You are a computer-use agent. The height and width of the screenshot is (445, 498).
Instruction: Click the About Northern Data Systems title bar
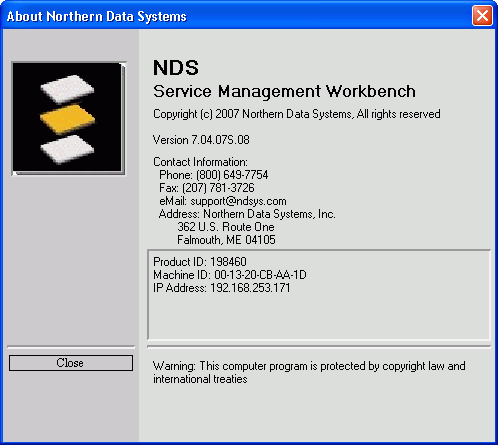coord(233,16)
